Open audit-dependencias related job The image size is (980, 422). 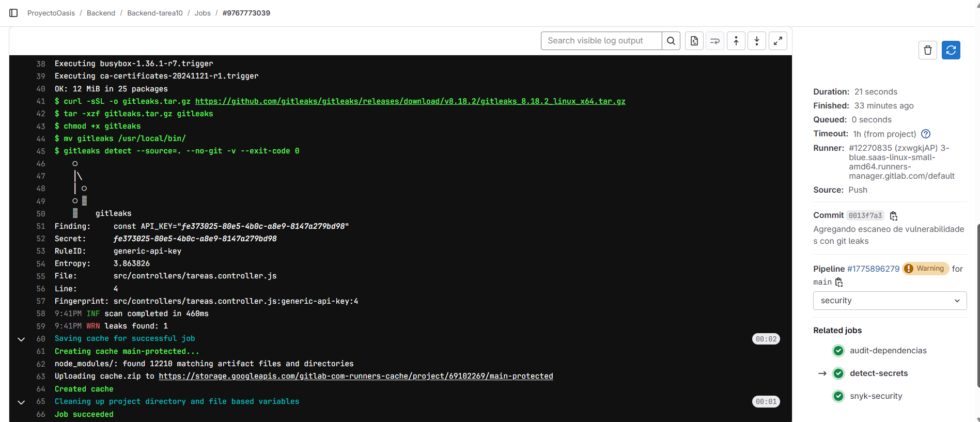click(x=888, y=351)
